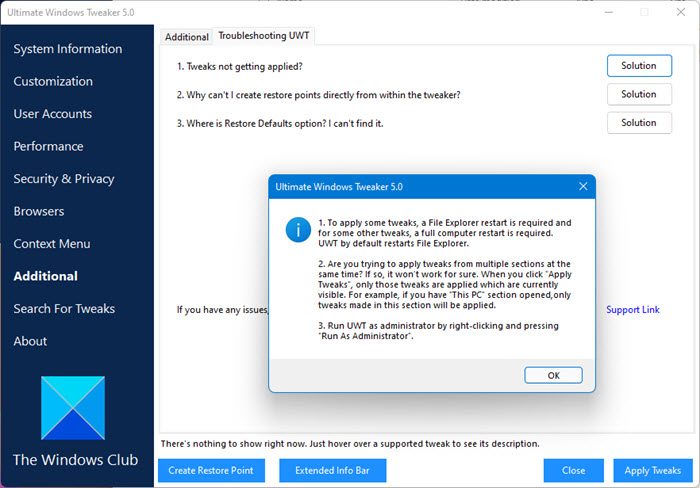Show Solution for tweaks not getting applied
This screenshot has height=488, width=700.
(x=639, y=66)
